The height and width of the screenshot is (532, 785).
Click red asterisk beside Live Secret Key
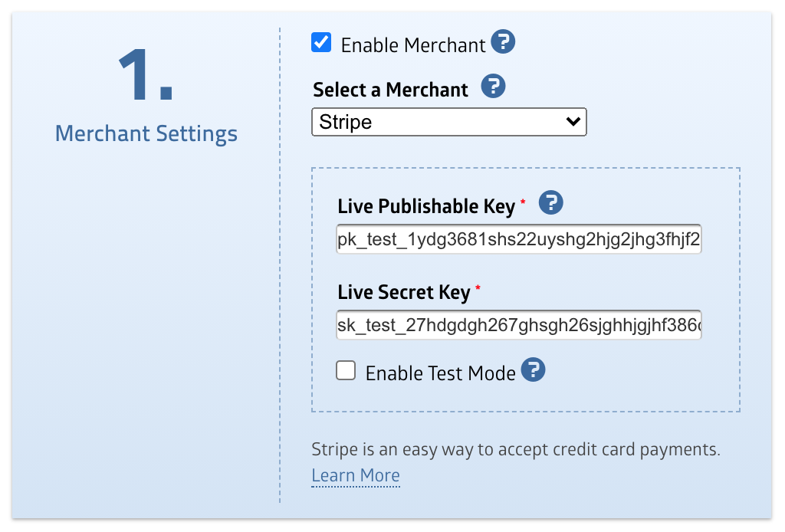pos(478,288)
